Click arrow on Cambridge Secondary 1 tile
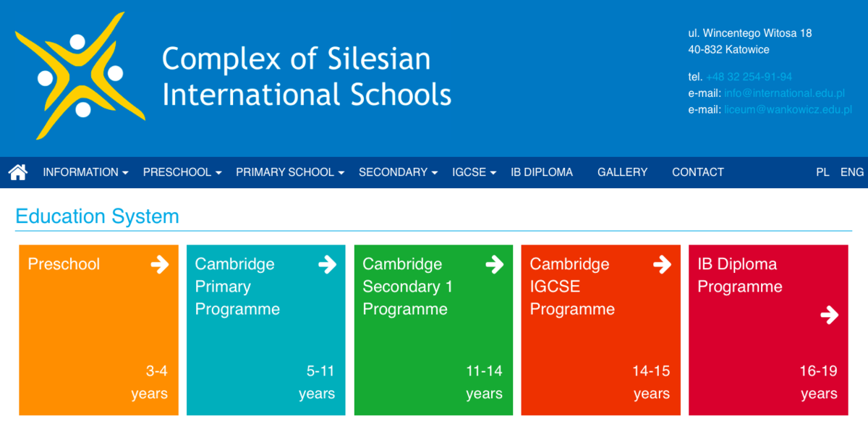The height and width of the screenshot is (427, 868). coord(495,265)
